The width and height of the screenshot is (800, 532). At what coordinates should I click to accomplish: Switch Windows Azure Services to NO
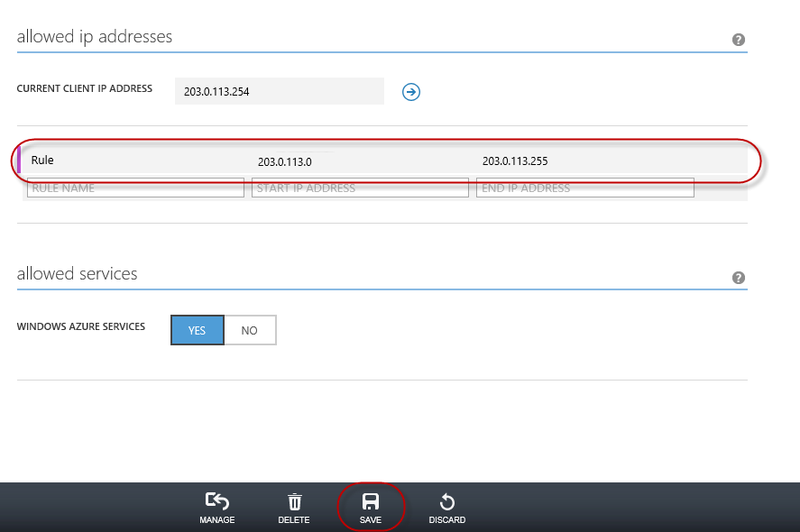250,330
